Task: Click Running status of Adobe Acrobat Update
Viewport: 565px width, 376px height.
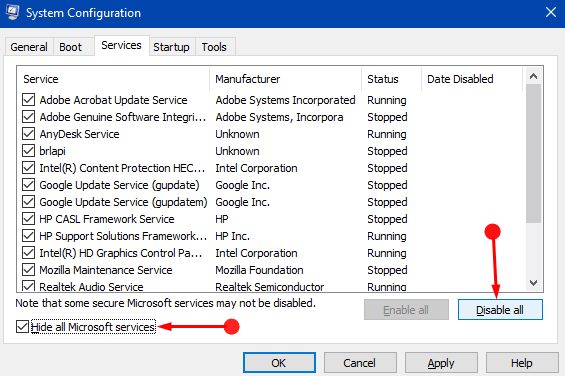Action: point(387,100)
